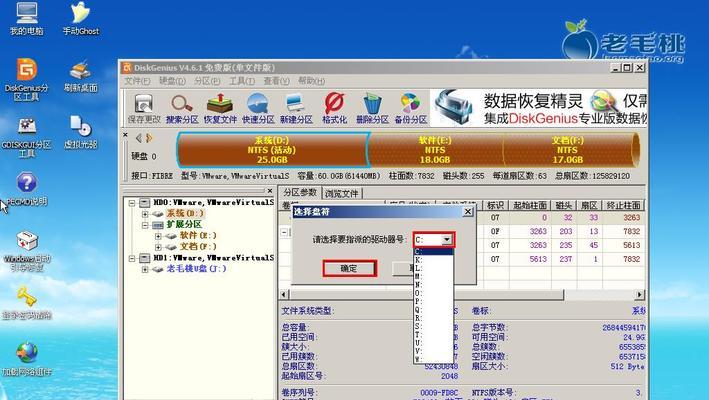Image resolution: width=709 pixels, height=400 pixels.
Task: Click the 格式化 format toolbar icon
Action: pyautogui.click(x=334, y=108)
